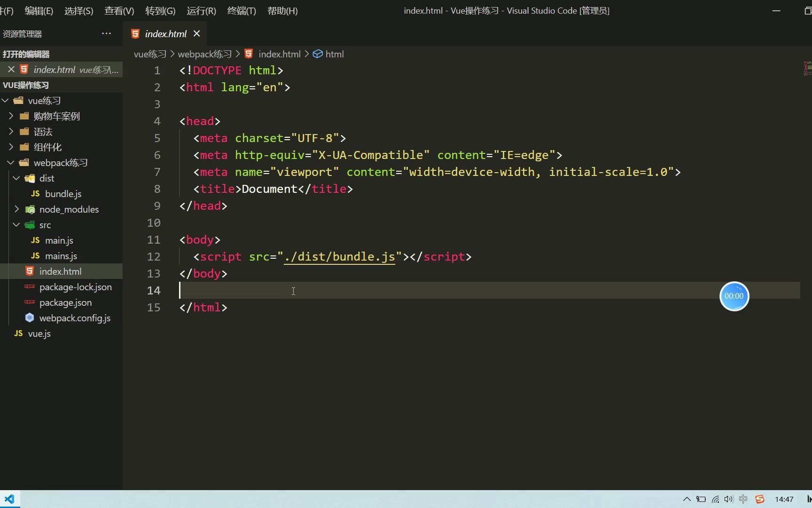Image resolution: width=812 pixels, height=508 pixels.
Task: Expand the 语法 folder
Action: [x=11, y=132]
